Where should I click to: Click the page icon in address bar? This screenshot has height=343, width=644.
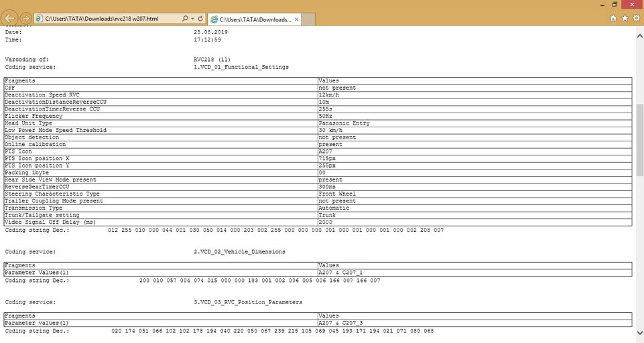click(40, 18)
